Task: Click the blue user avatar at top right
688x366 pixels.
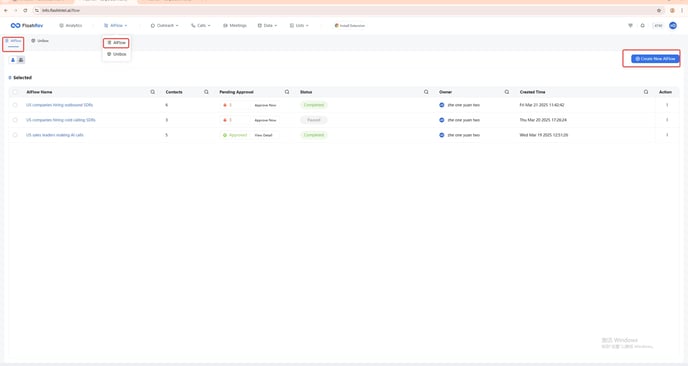Action: 673,25
